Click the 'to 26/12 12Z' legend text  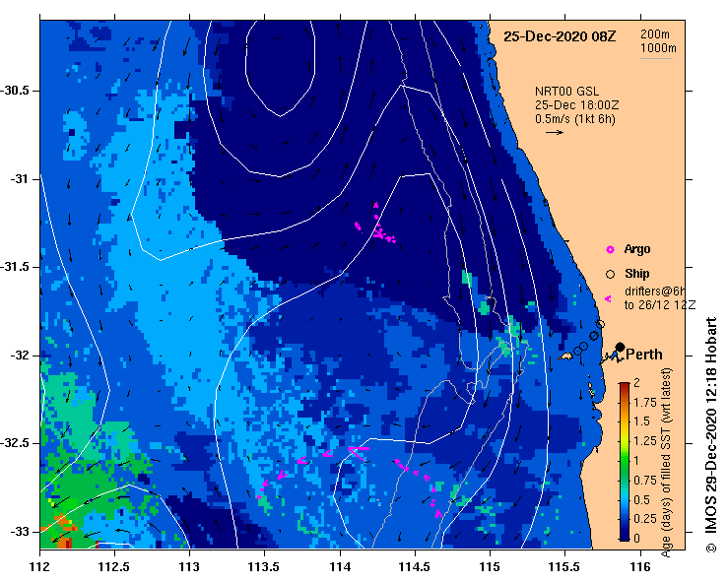pyautogui.click(x=660, y=305)
